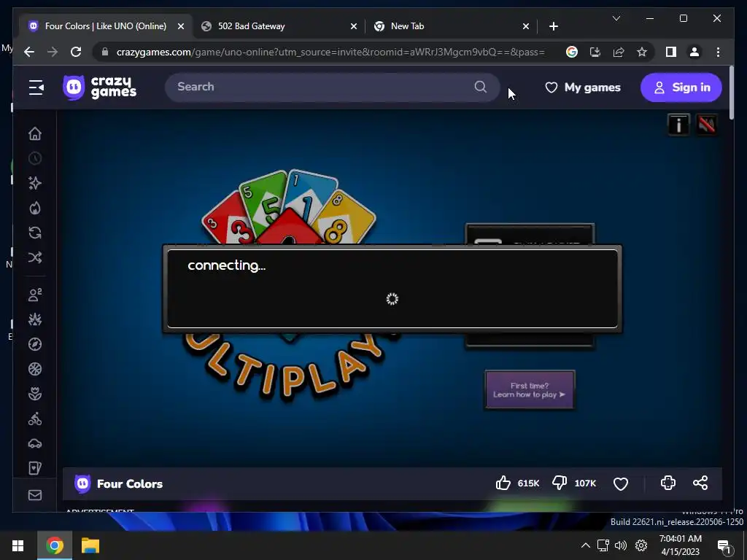The width and height of the screenshot is (747, 560).
Task: Open Basketball games icon
Action: tap(35, 369)
